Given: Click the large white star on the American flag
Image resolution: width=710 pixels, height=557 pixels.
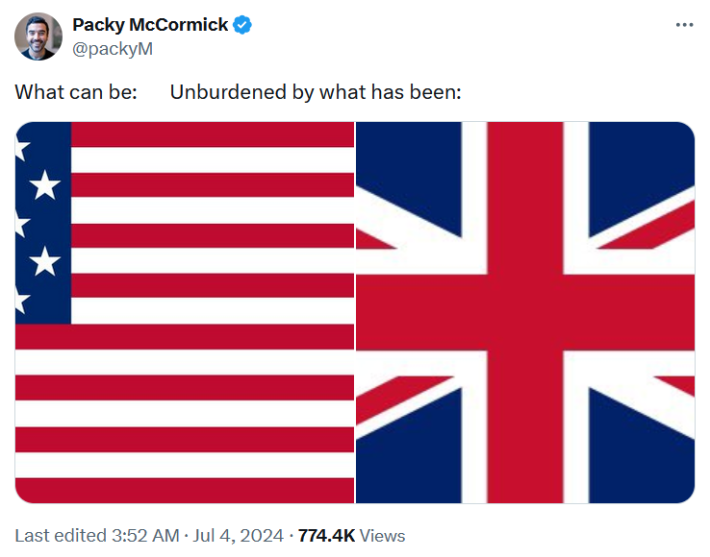Looking at the screenshot, I should pyautogui.click(x=45, y=185).
